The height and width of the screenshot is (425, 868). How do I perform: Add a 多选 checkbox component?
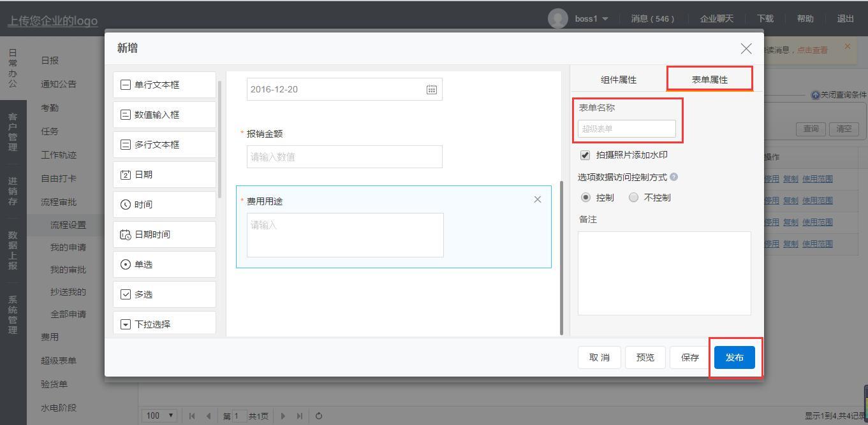pyautogui.click(x=165, y=294)
